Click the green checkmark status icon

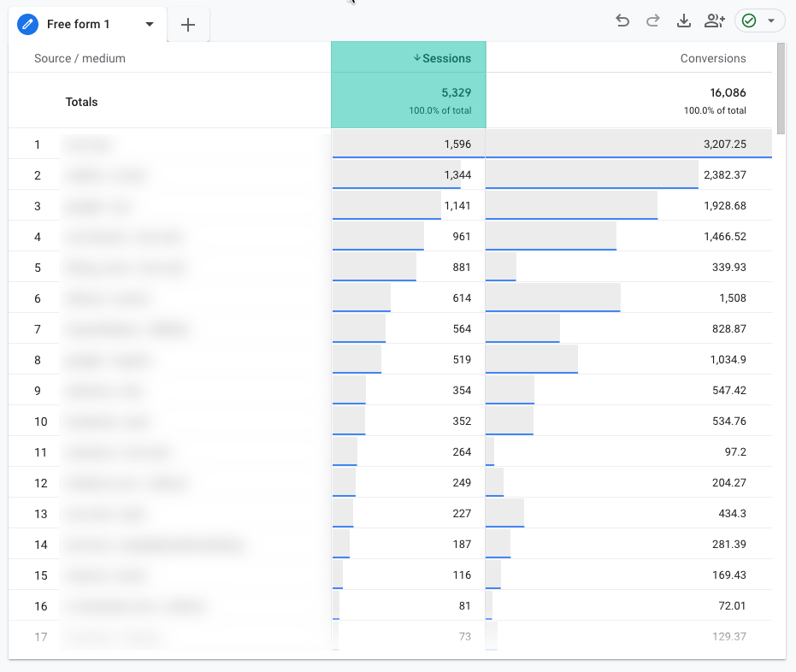click(749, 21)
